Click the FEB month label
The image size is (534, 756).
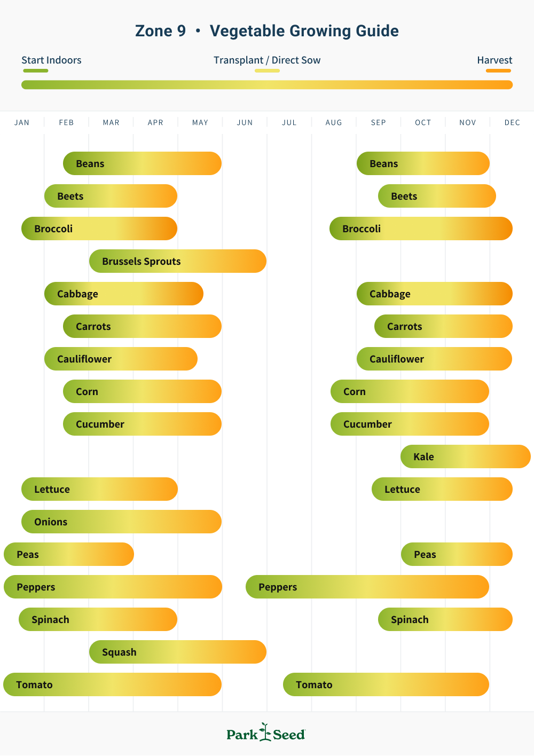tap(67, 123)
